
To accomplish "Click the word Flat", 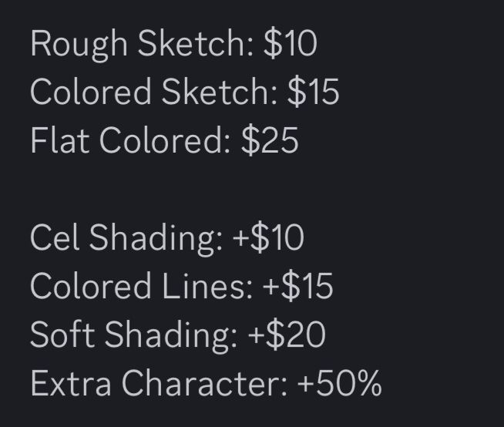I will click(x=60, y=140).
